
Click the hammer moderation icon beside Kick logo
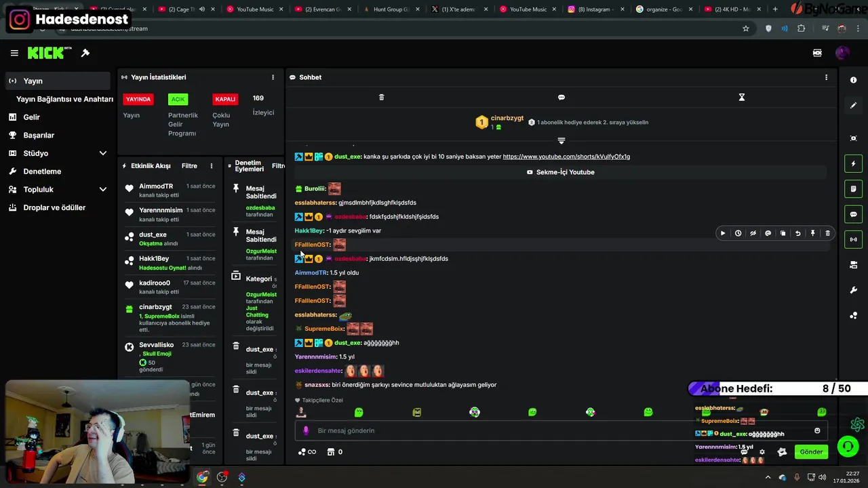(85, 53)
